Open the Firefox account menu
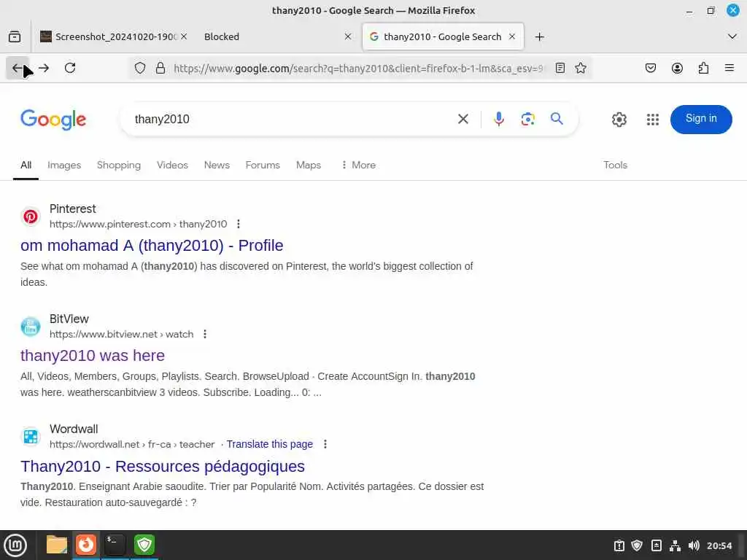 [x=677, y=68]
